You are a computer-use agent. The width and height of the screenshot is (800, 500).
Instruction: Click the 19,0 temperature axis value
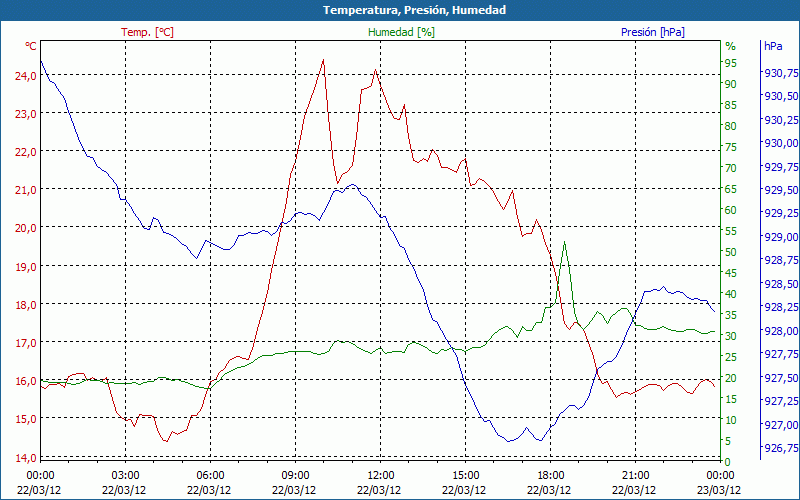click(26, 266)
